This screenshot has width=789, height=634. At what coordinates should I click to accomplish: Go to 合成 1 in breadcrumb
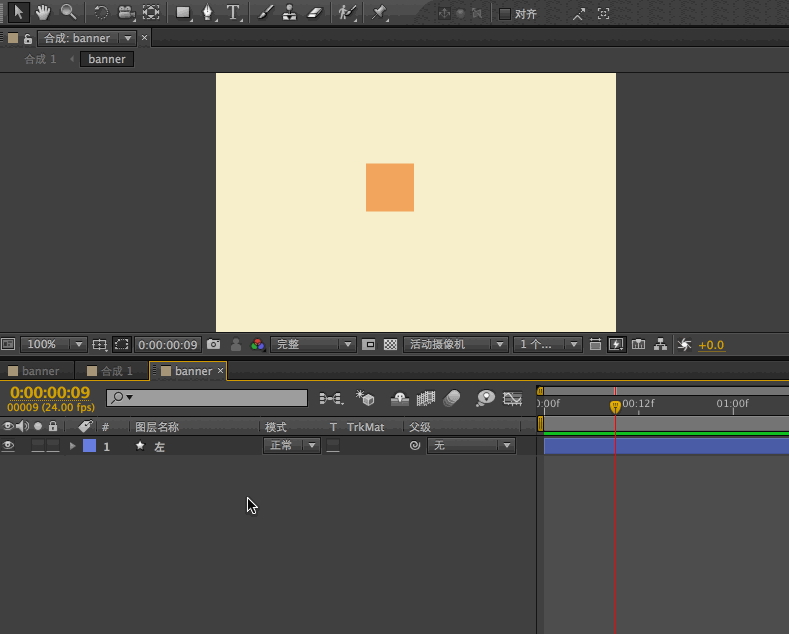pos(40,59)
